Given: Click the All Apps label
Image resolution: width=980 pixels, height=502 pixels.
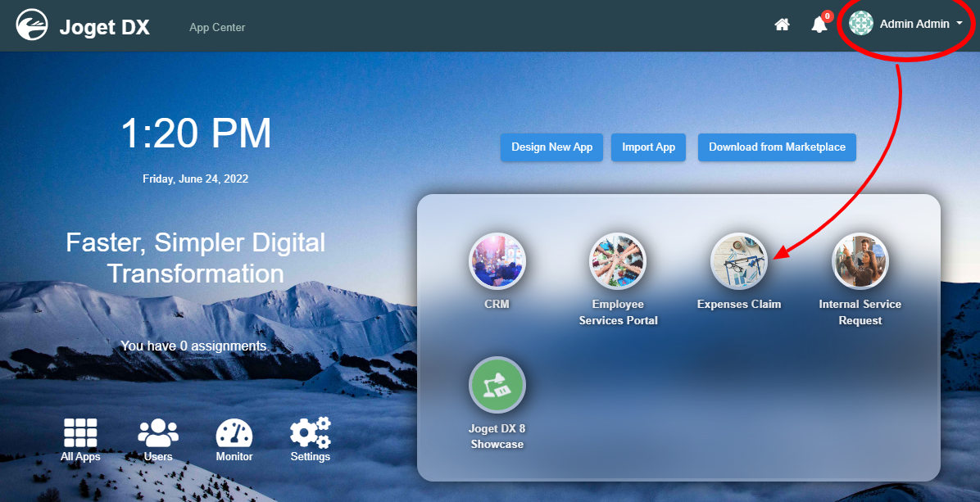Looking at the screenshot, I should (80, 456).
